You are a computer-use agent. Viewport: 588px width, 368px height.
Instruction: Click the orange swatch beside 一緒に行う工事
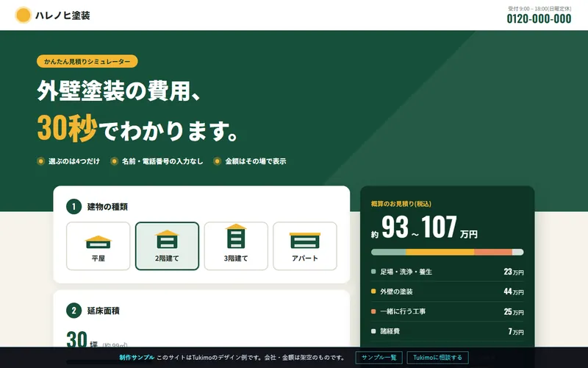point(373,311)
